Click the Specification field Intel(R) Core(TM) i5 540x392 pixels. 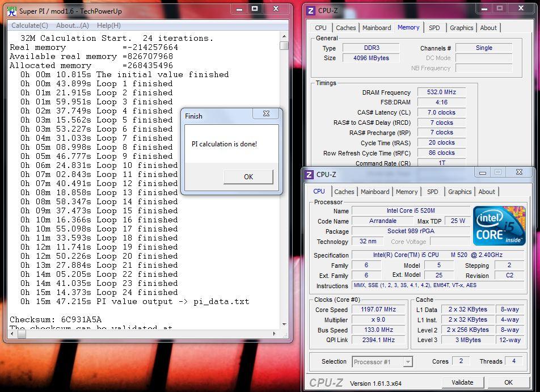[438, 255]
